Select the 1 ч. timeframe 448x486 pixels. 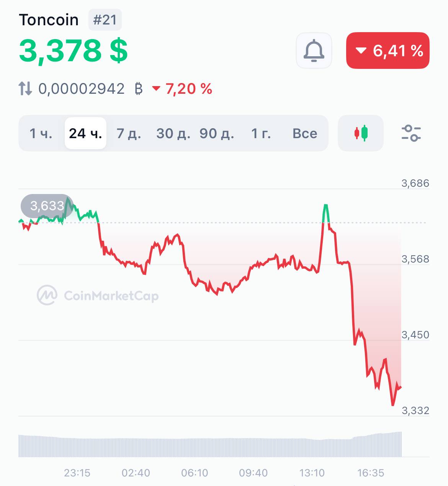coord(41,133)
